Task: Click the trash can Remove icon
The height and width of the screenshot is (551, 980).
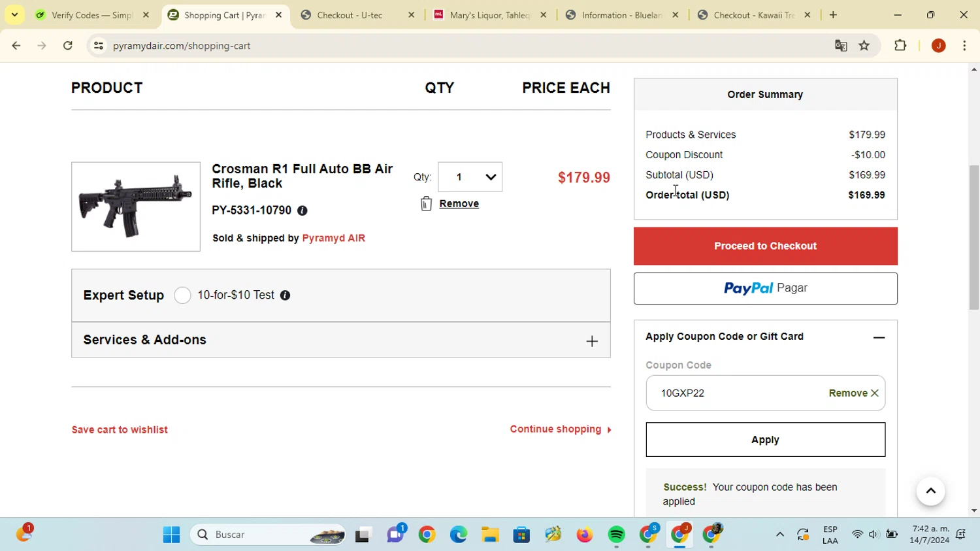Action: tap(426, 204)
